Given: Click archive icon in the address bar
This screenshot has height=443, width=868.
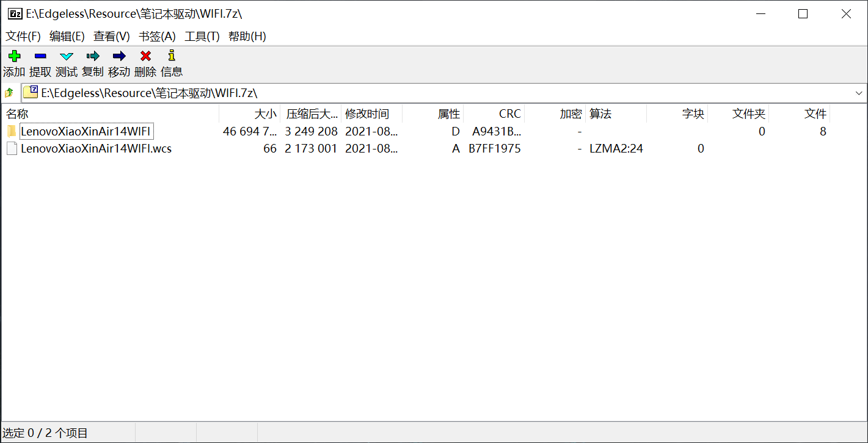Looking at the screenshot, I should (31, 92).
